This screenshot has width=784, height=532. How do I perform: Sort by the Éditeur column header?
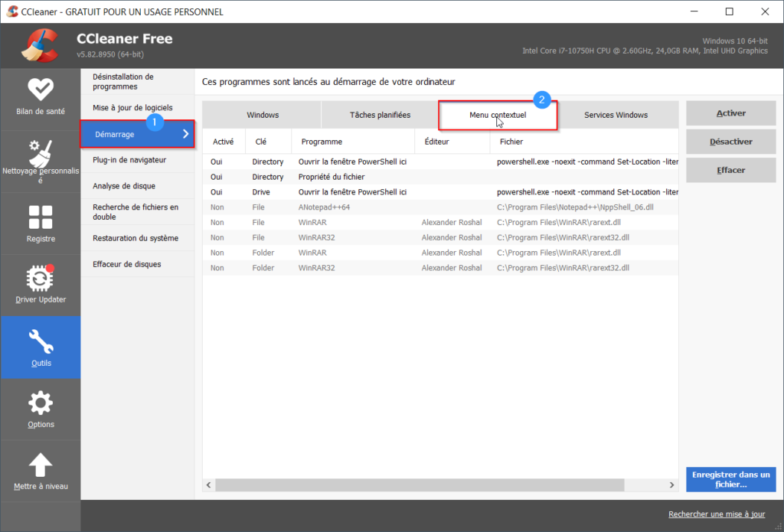(x=452, y=142)
